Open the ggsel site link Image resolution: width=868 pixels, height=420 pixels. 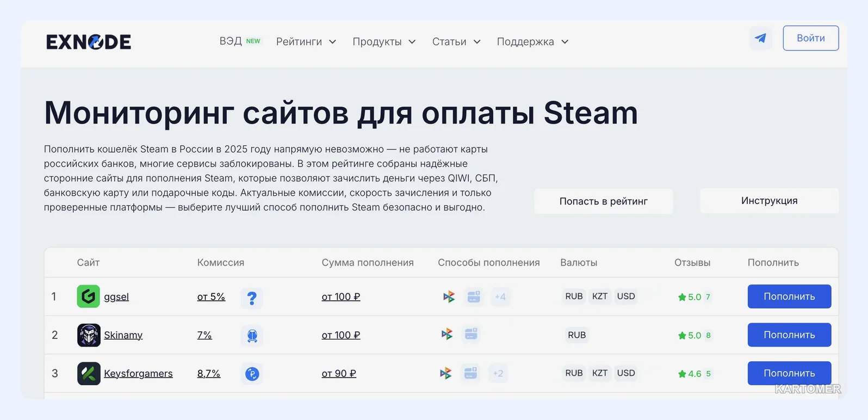[116, 297]
